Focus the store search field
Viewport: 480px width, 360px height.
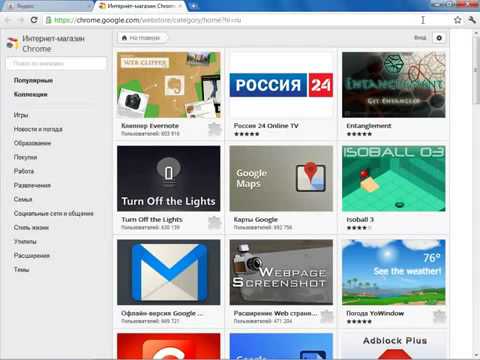[56, 63]
